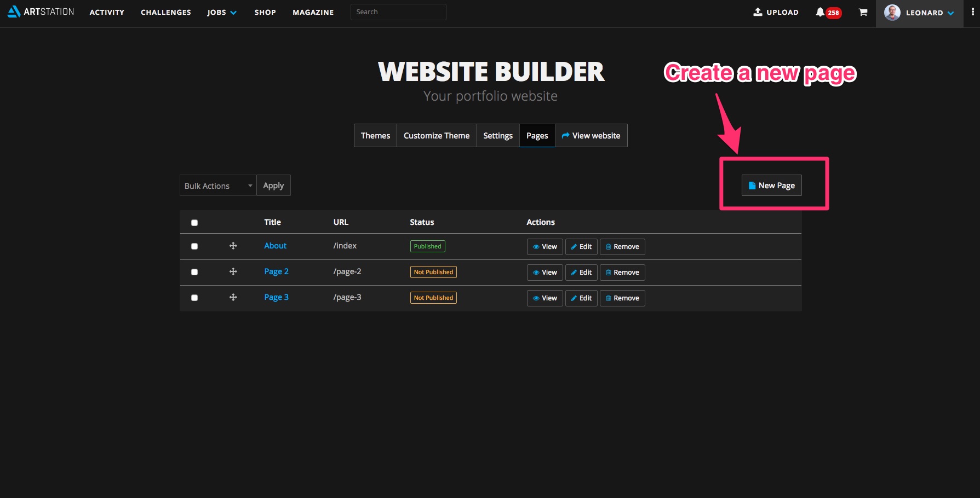
Task: Check the Page 2 checkbox
Action: [194, 272]
